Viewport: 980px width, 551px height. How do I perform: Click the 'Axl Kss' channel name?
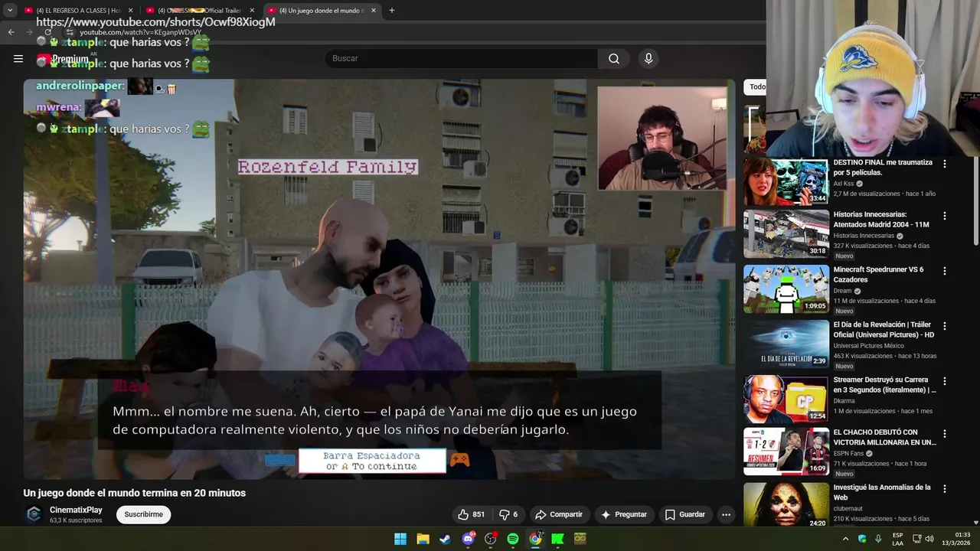(x=843, y=184)
